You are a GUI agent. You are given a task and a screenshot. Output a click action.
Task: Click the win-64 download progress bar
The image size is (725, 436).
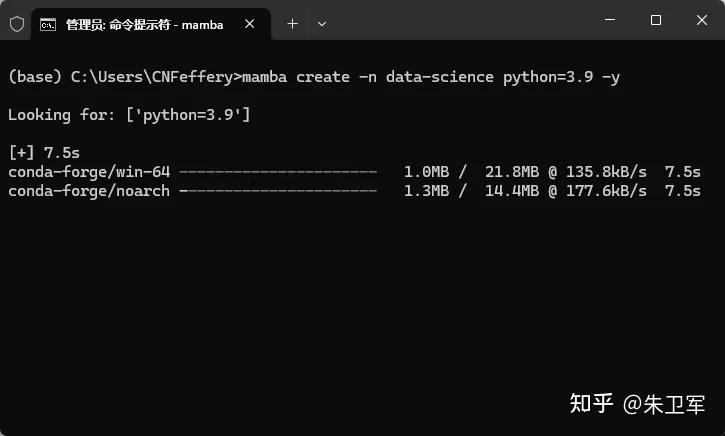278,172
